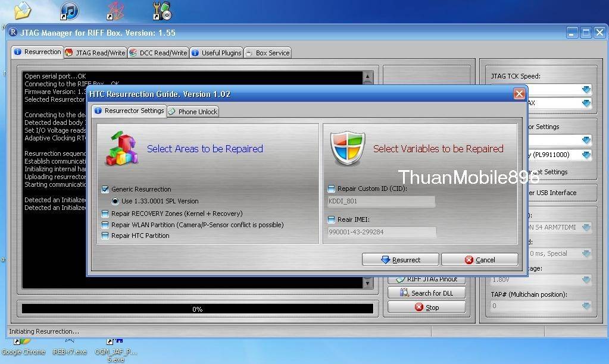Screen dimensions: 609x364
Task: Open OGM_JAF_P desktop shortcut
Action: (115, 350)
